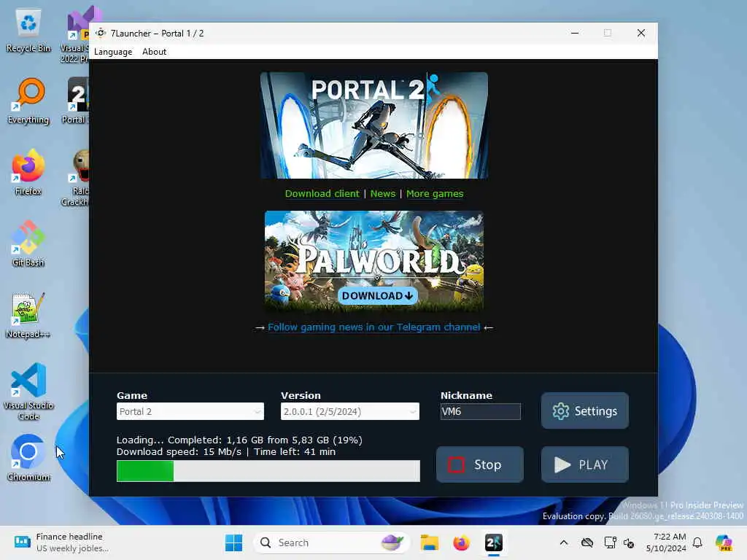This screenshot has width=747, height=560.
Task: Click the 7Launcher taskbar icon
Action: pyautogui.click(x=494, y=542)
